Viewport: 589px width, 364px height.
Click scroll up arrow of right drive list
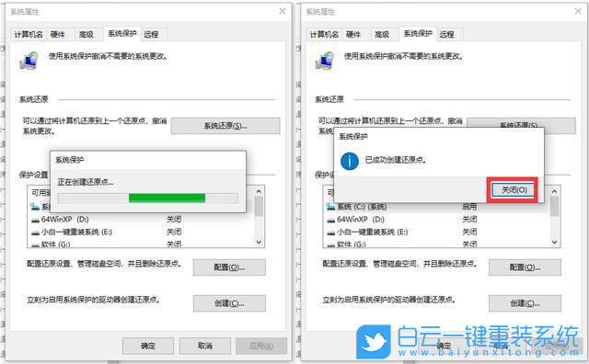click(x=554, y=192)
